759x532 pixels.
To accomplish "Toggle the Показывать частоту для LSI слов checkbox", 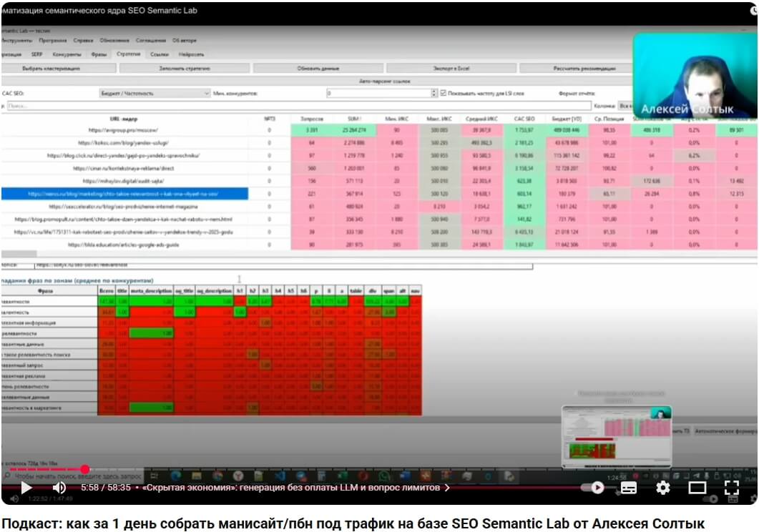I will [x=443, y=94].
